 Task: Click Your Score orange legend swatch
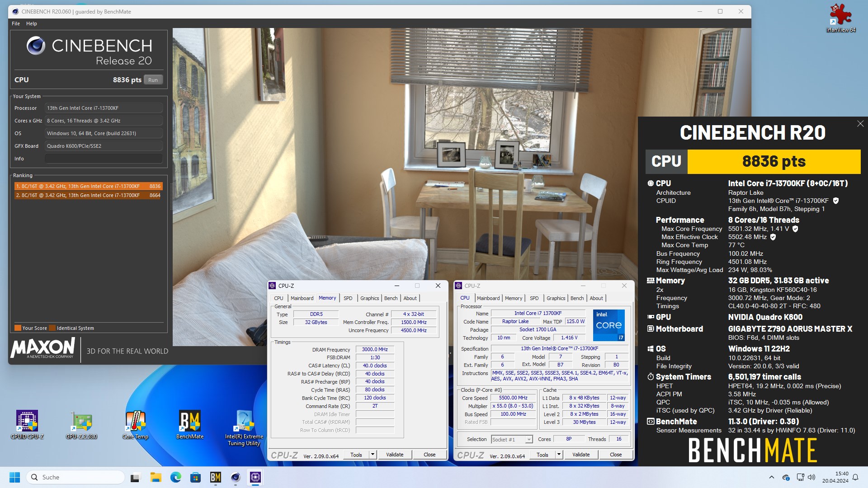(x=18, y=328)
